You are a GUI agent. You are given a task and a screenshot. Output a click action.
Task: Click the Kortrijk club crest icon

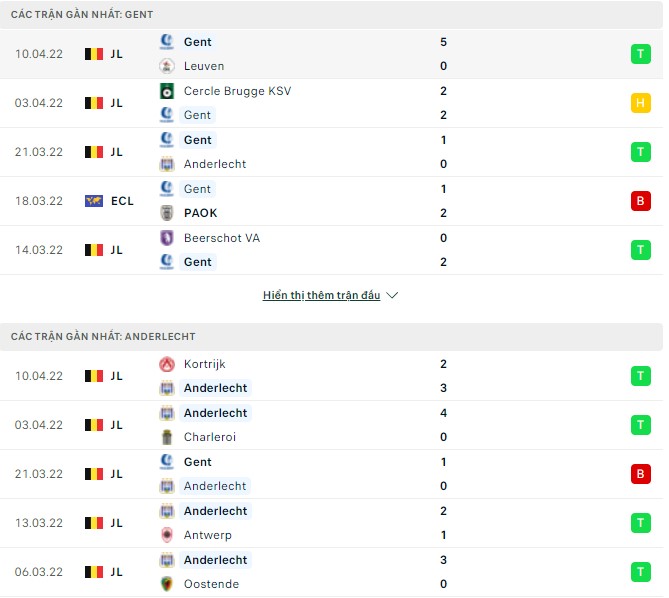pyautogui.click(x=167, y=364)
